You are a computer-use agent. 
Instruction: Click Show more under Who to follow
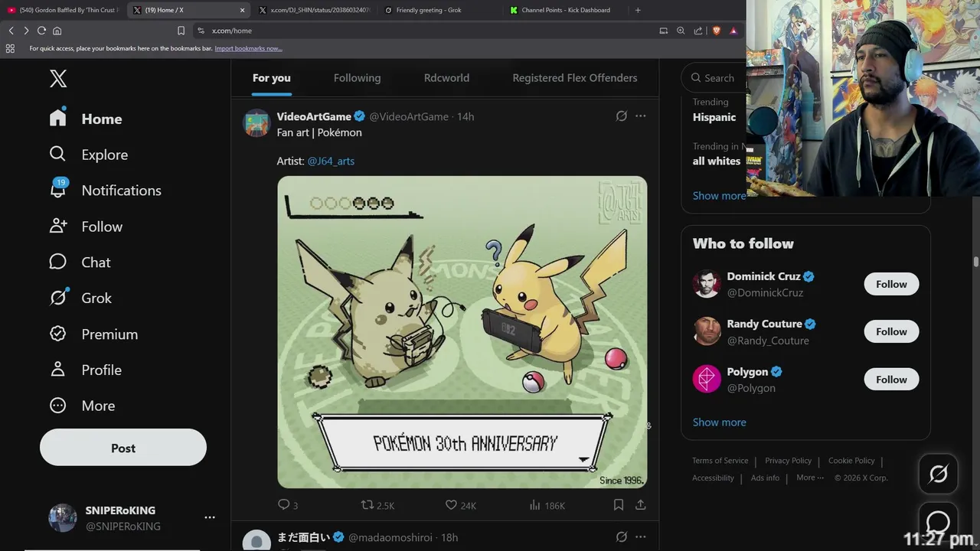719,422
